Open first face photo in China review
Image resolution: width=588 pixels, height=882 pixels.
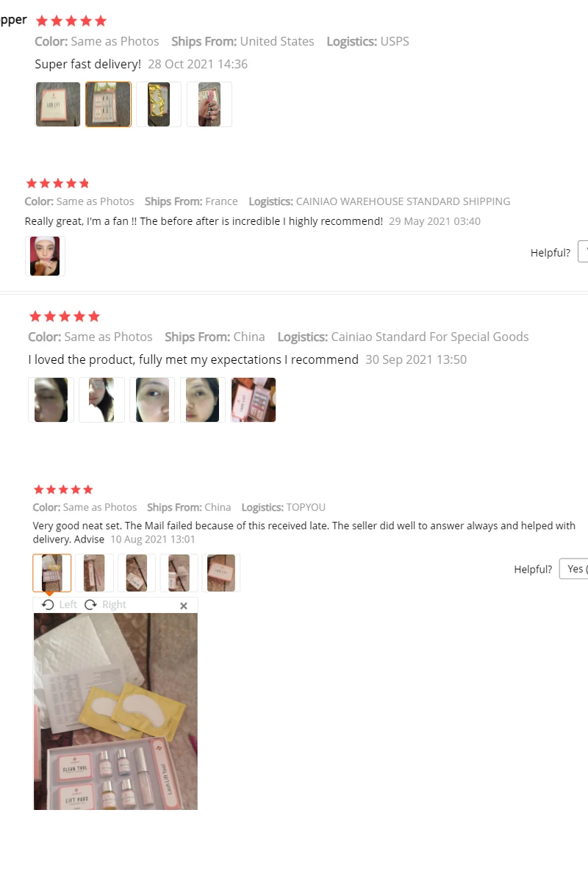[51, 400]
